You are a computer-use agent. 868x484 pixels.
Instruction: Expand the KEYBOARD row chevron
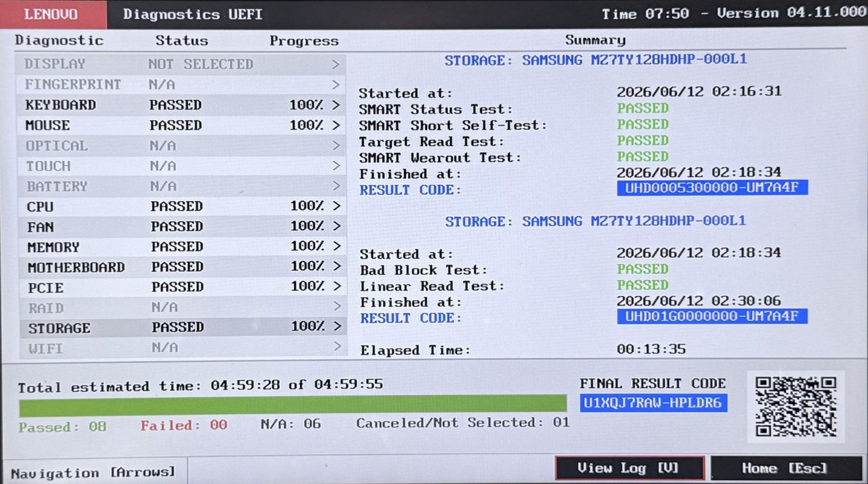click(x=336, y=105)
